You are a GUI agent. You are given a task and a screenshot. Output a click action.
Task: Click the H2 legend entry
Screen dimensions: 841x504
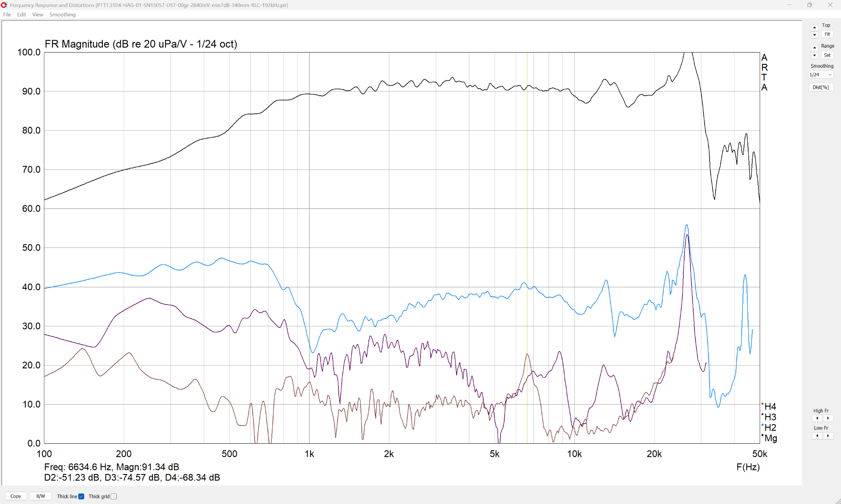coord(770,428)
